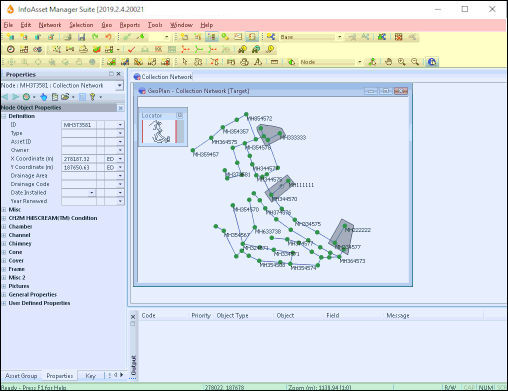Viewport: 508px width, 391px height.
Task: Click the green back arrow in Properties panel
Action: (x=5, y=97)
